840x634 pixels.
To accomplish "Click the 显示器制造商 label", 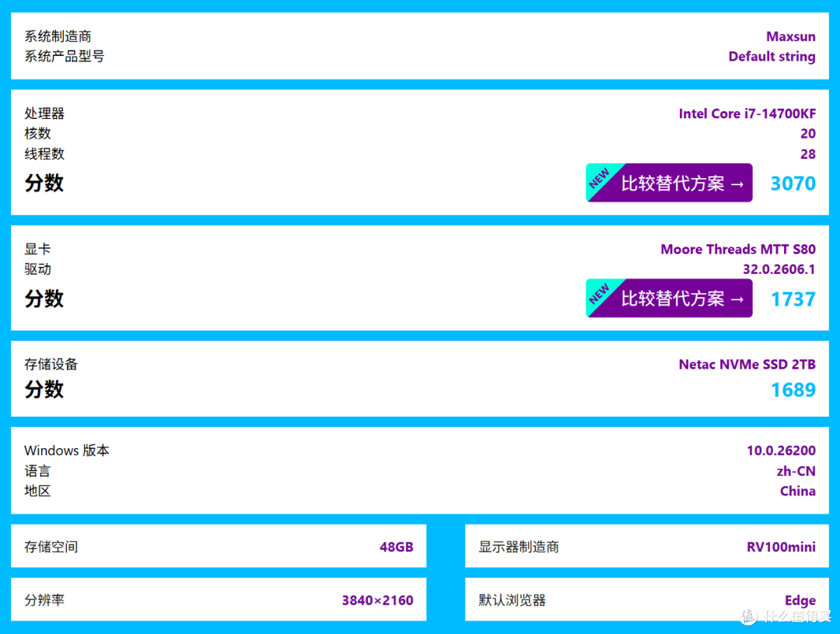I will tap(519, 547).
